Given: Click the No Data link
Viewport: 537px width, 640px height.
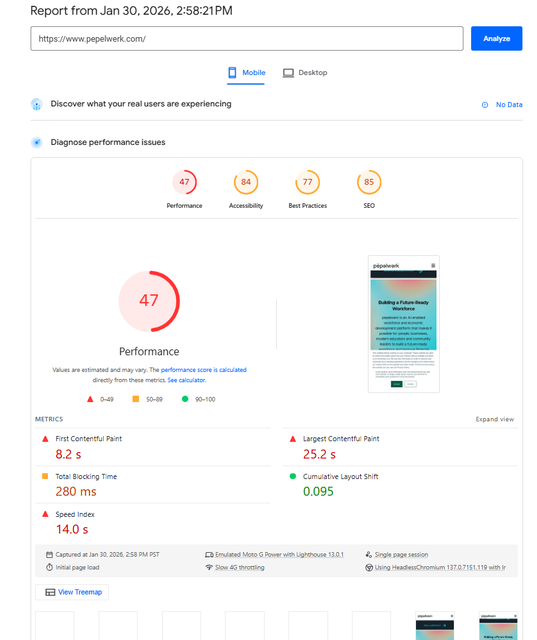Looking at the screenshot, I should point(509,105).
